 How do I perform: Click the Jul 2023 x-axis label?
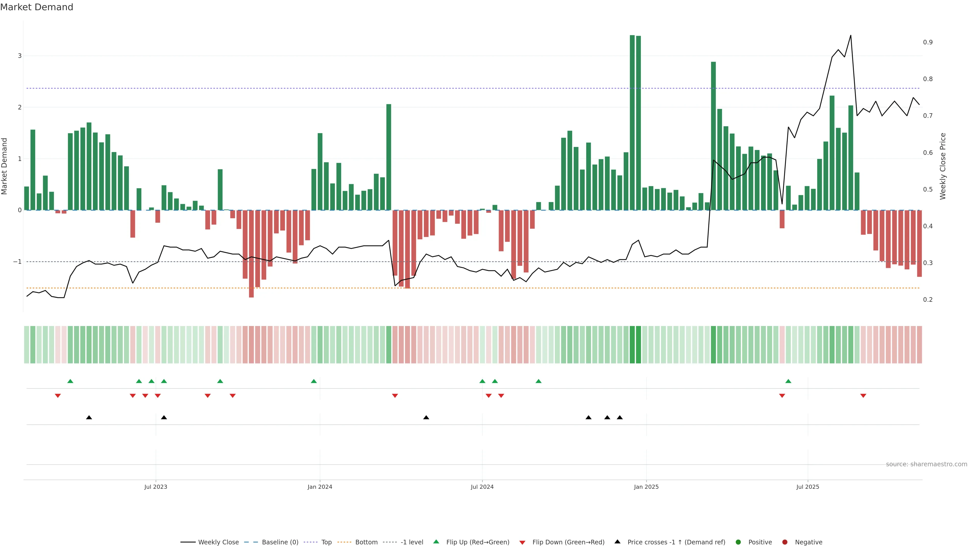click(x=156, y=487)
